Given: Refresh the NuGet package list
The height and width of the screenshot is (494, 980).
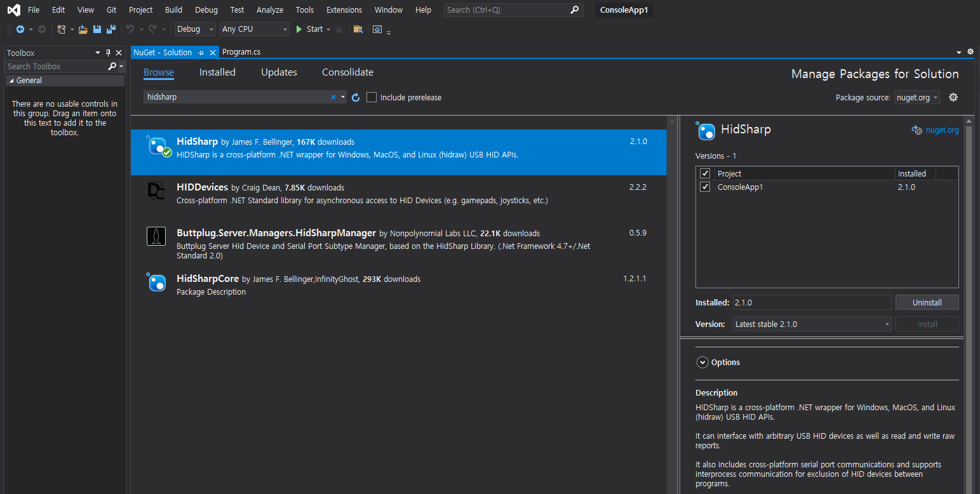Looking at the screenshot, I should [356, 97].
